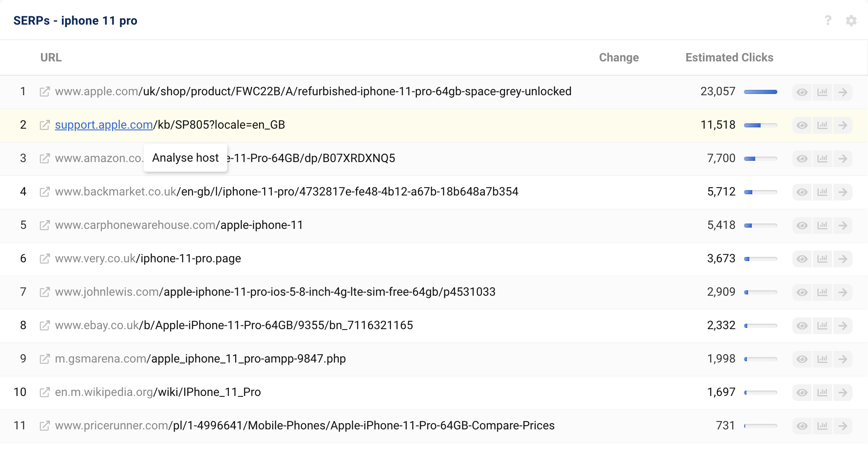
Task: Click arrow icon for amazon row
Action: [843, 159]
